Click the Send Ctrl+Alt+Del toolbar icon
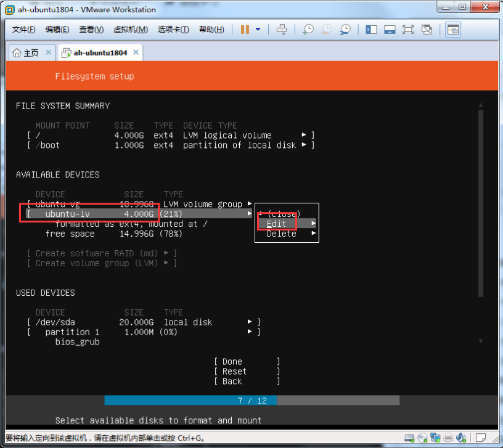Screen dimensions: 503x448 coord(282,30)
